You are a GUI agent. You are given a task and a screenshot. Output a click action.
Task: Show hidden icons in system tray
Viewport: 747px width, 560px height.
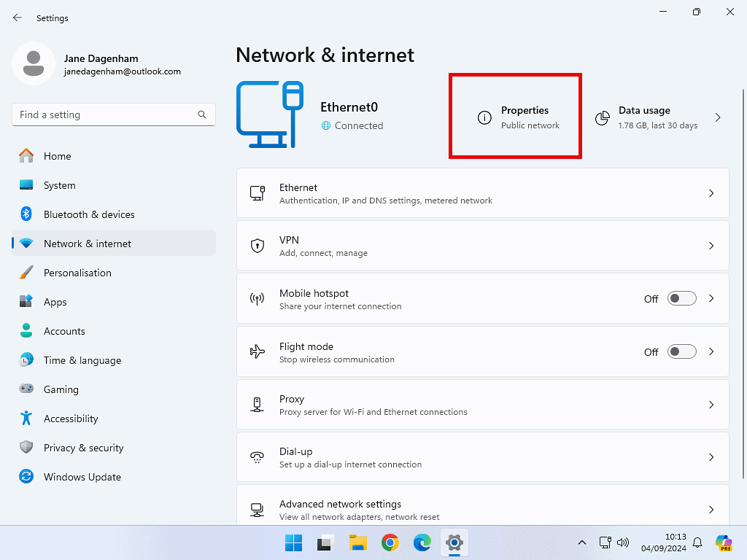[x=582, y=542]
